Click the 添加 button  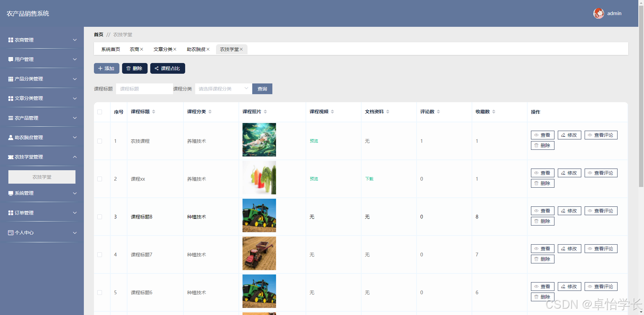tap(107, 68)
